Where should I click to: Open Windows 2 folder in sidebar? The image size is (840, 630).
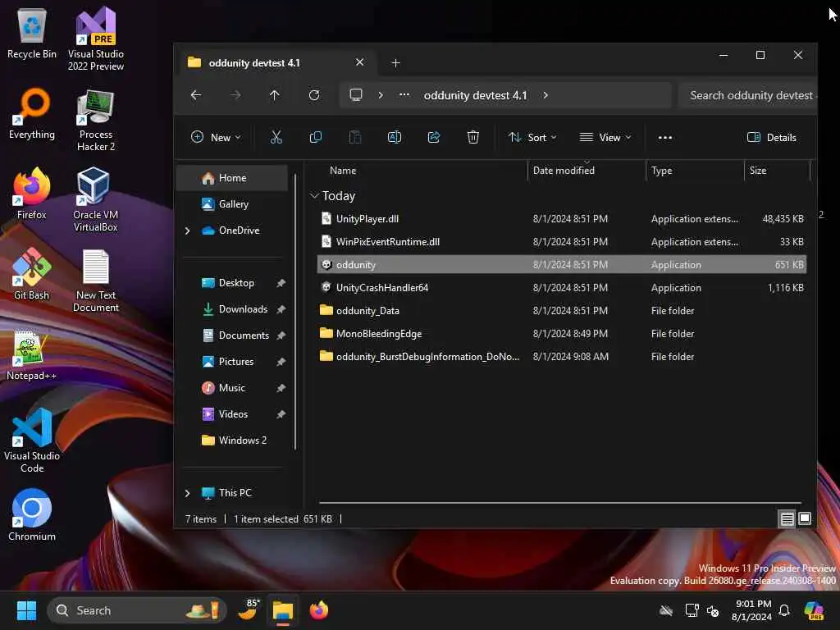(x=232, y=441)
